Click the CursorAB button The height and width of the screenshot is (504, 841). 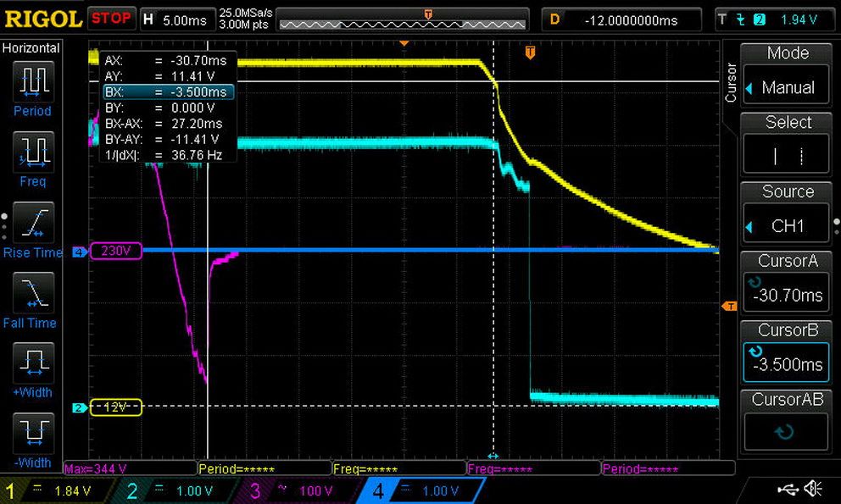coord(786,421)
